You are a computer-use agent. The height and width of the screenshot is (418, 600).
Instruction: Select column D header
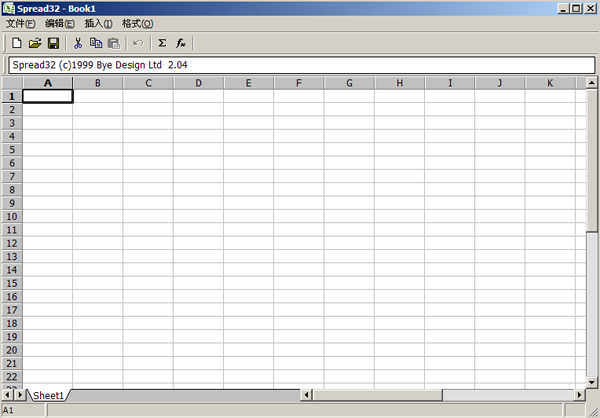(x=198, y=83)
